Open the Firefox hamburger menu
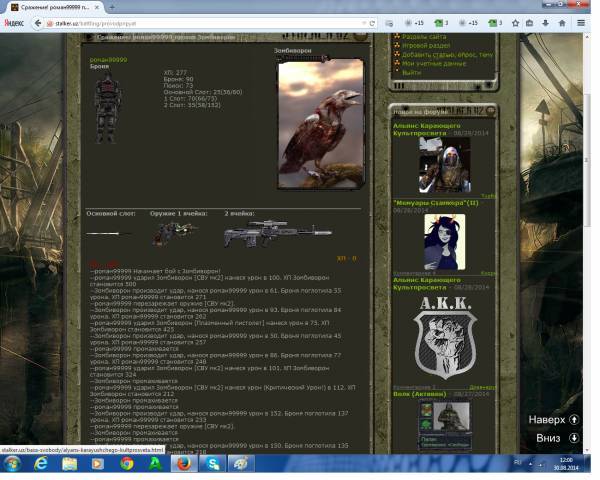The height and width of the screenshot is (480, 600). [581, 23]
